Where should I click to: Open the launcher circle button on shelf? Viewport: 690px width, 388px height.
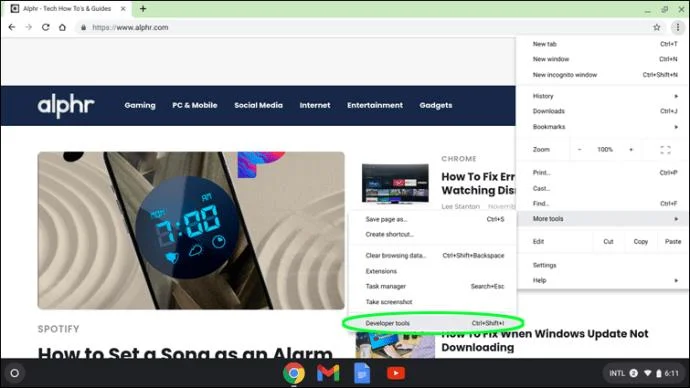[x=15, y=373]
